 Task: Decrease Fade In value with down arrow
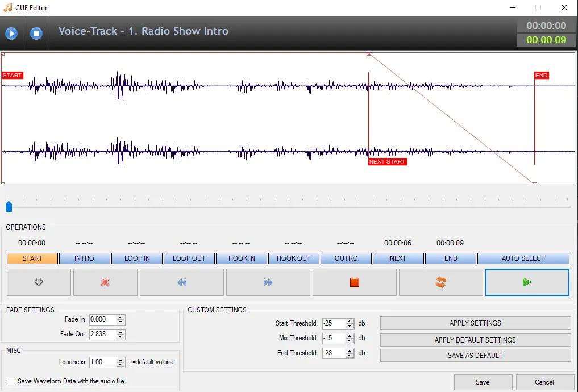click(120, 322)
